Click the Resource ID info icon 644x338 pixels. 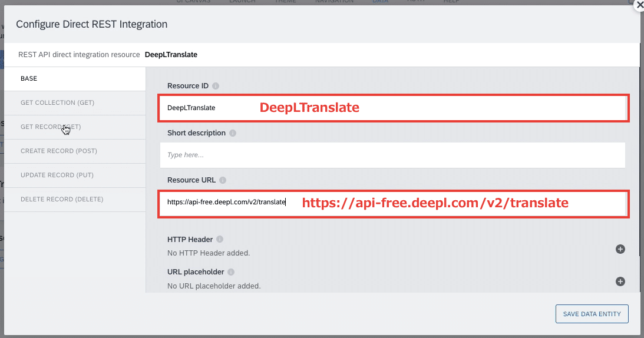tap(216, 86)
